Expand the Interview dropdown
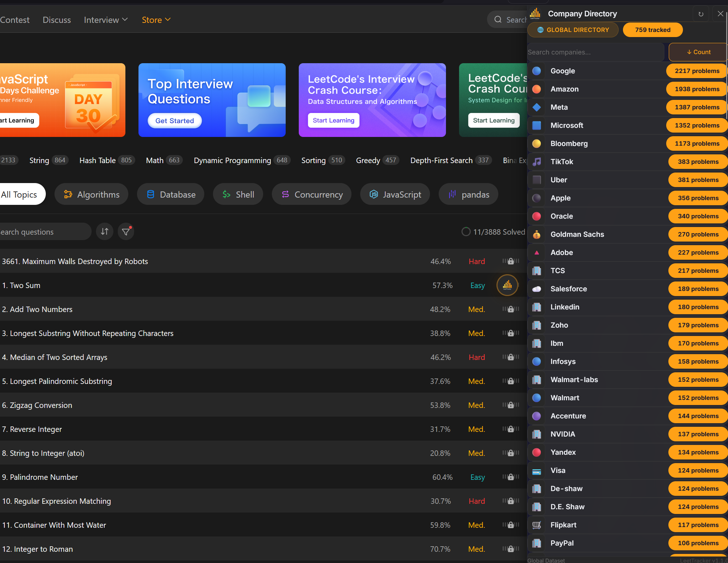 (105, 20)
